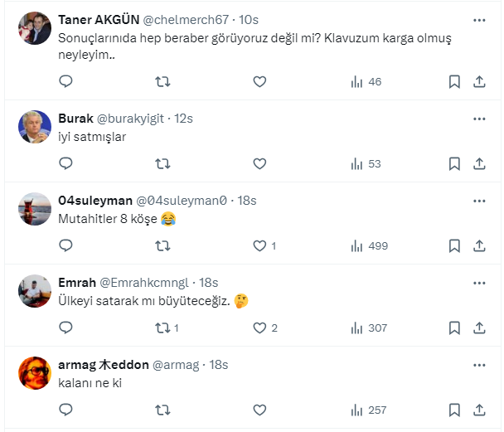View analytics on 04suleyman's tweet showing 499

click(x=358, y=245)
